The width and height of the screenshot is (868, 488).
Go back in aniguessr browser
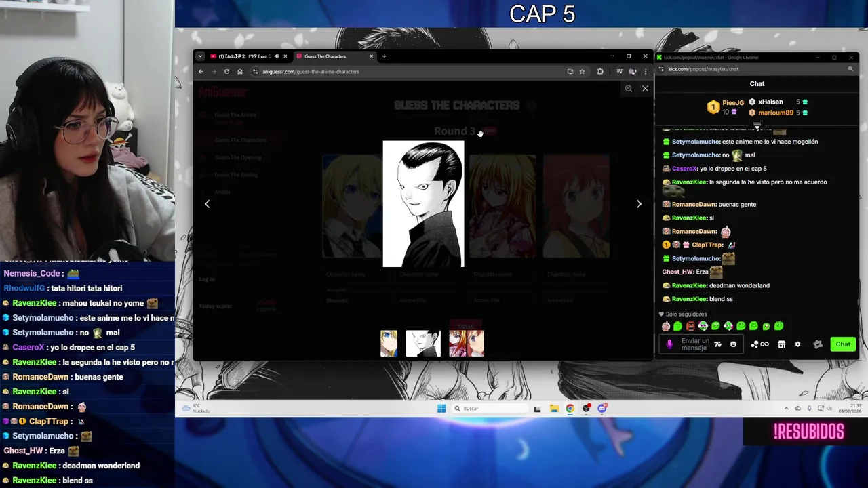click(x=201, y=71)
